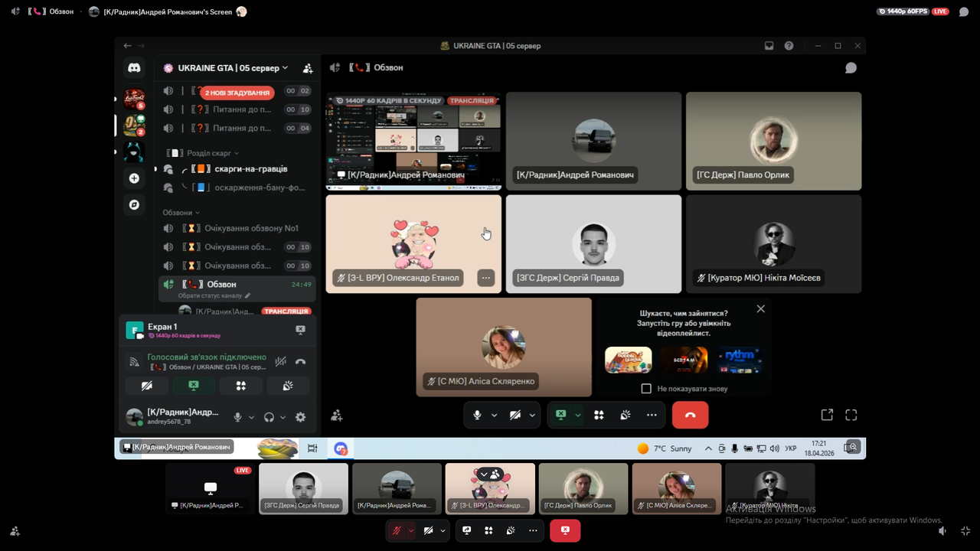Toggle camera in the outer bottom control bar
The height and width of the screenshot is (551, 980).
[429, 530]
